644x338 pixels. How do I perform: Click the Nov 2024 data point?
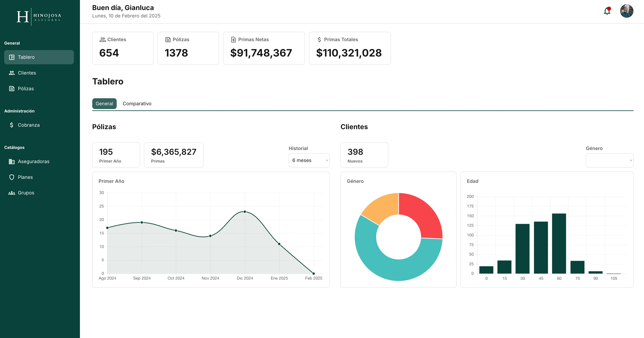point(210,236)
